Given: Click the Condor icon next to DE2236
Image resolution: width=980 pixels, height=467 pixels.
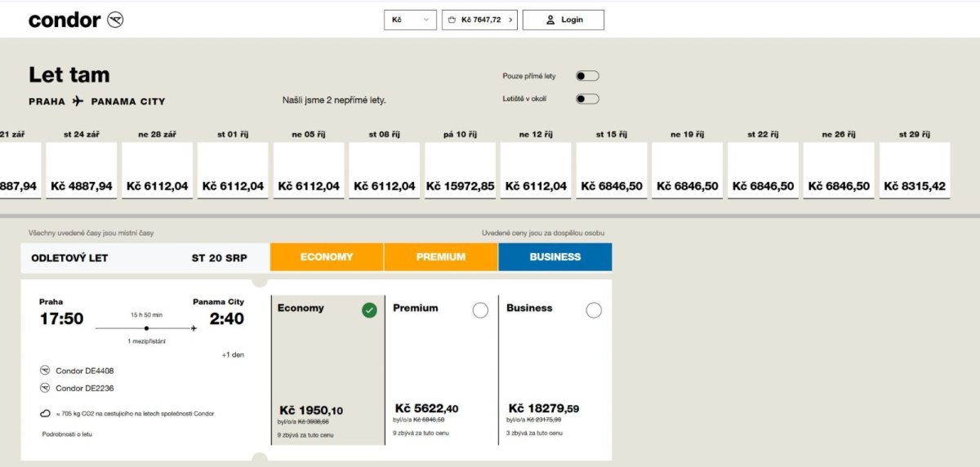Looking at the screenshot, I should 45,389.
